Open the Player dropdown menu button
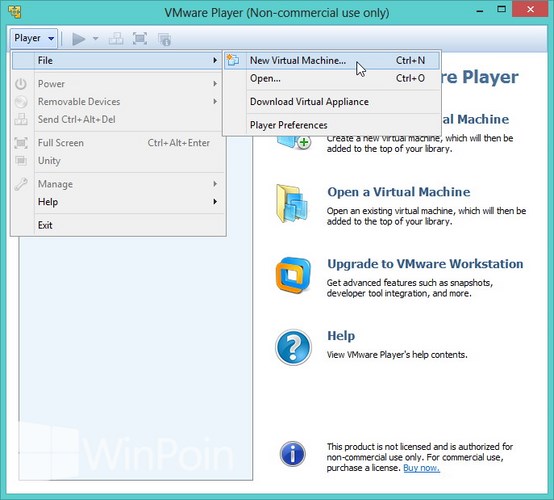Image resolution: width=554 pixels, height=500 pixels. pos(34,38)
